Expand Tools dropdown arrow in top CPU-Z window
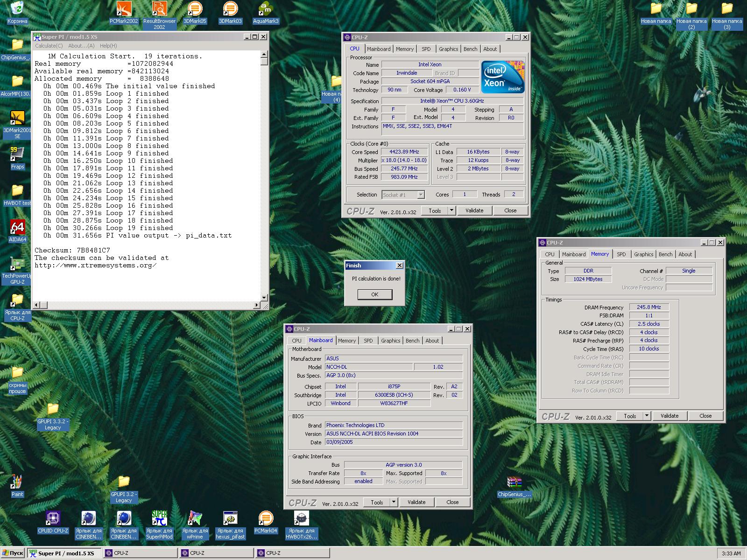Image resolution: width=747 pixels, height=560 pixels. 451,210
